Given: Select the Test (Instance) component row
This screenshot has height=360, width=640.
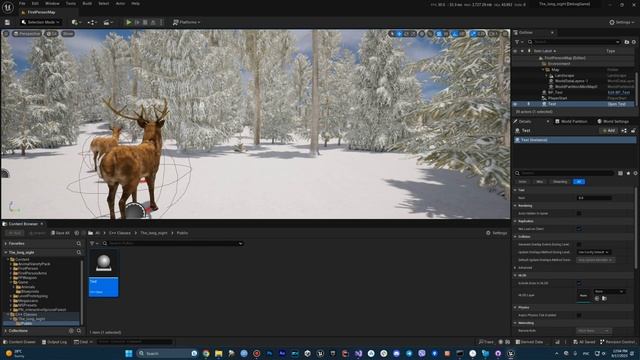Looking at the screenshot, I should (x=574, y=140).
